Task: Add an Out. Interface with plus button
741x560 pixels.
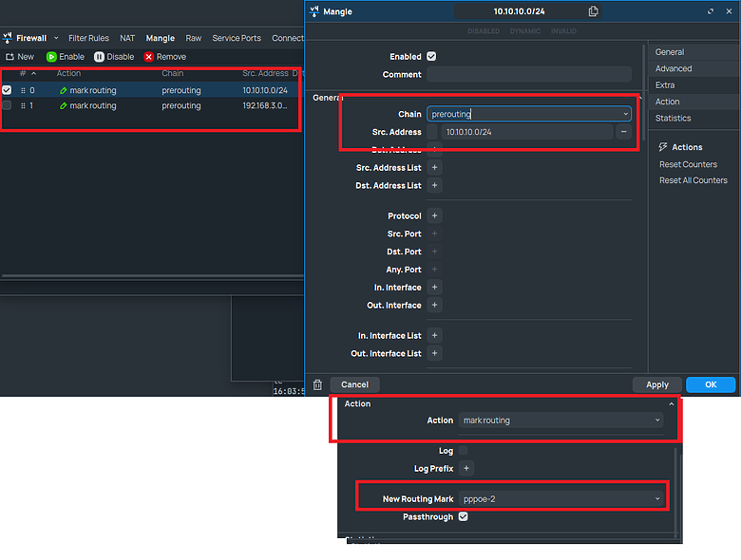Action: (x=435, y=305)
